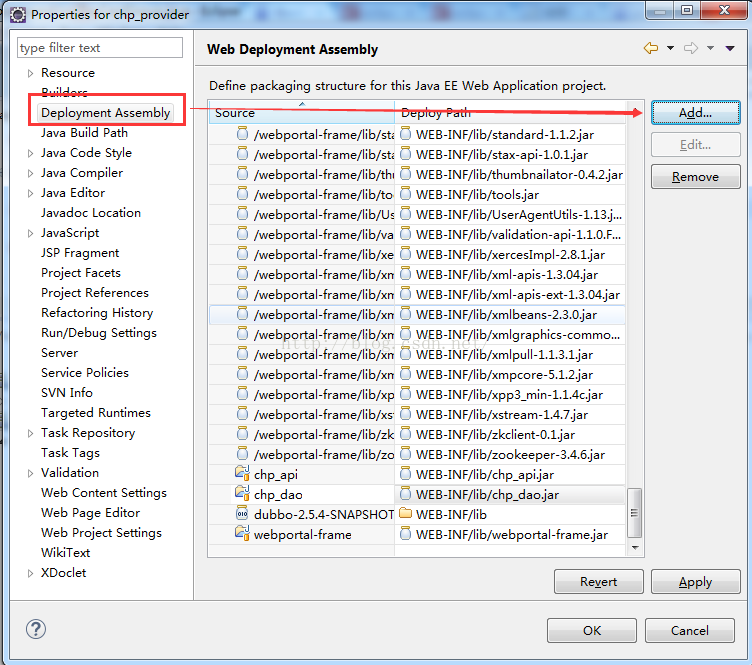Confirm with the OK button
Viewport: 752px width, 665px height.
(592, 630)
